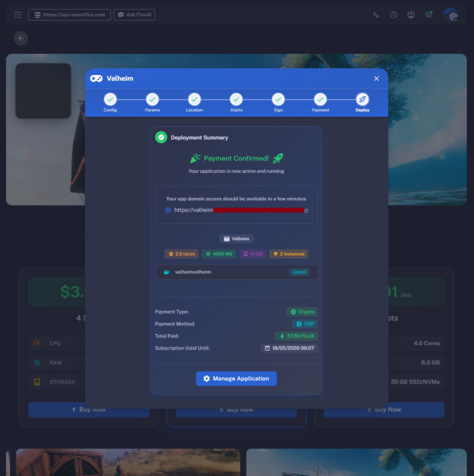Go to the Config step

click(x=110, y=100)
